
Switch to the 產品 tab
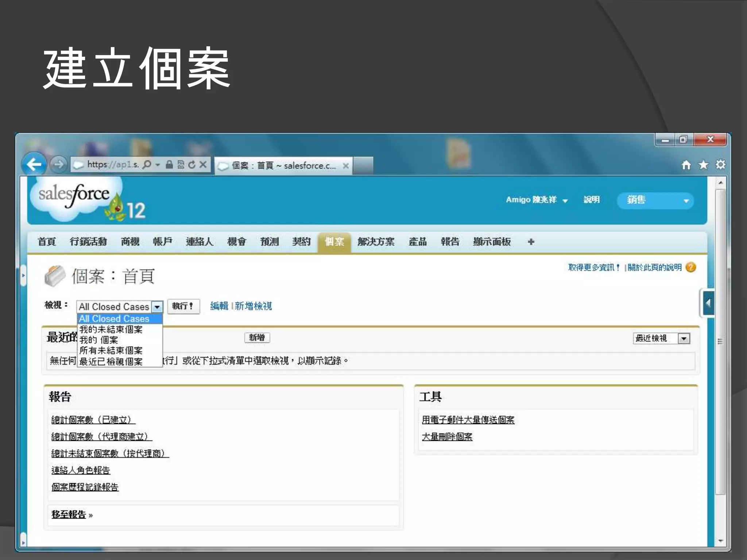point(418,242)
